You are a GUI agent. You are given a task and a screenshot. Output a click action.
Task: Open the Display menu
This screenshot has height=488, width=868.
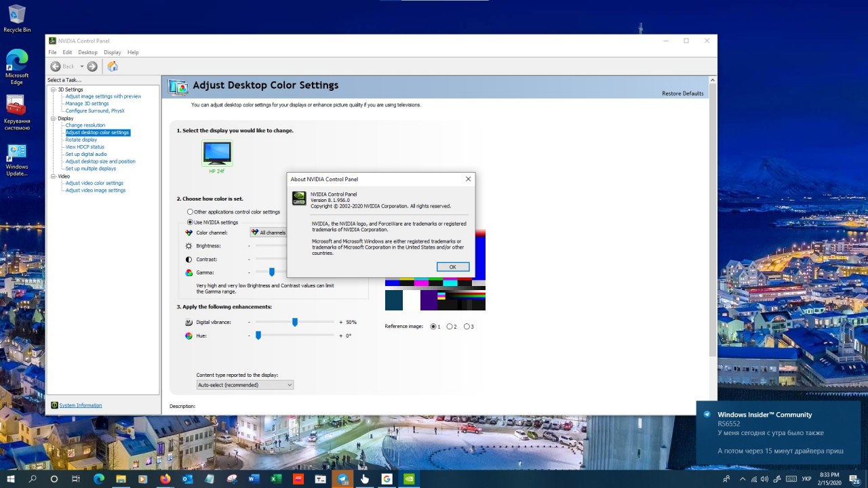tap(113, 52)
